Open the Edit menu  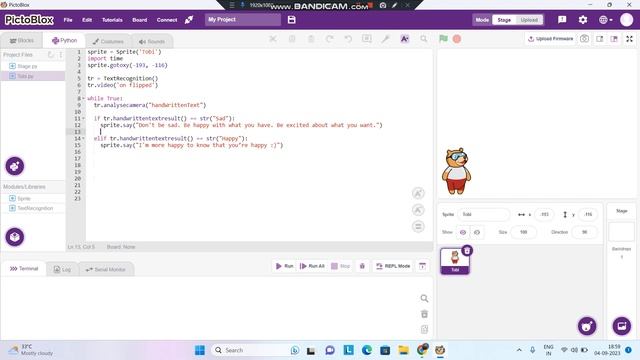pos(87,20)
